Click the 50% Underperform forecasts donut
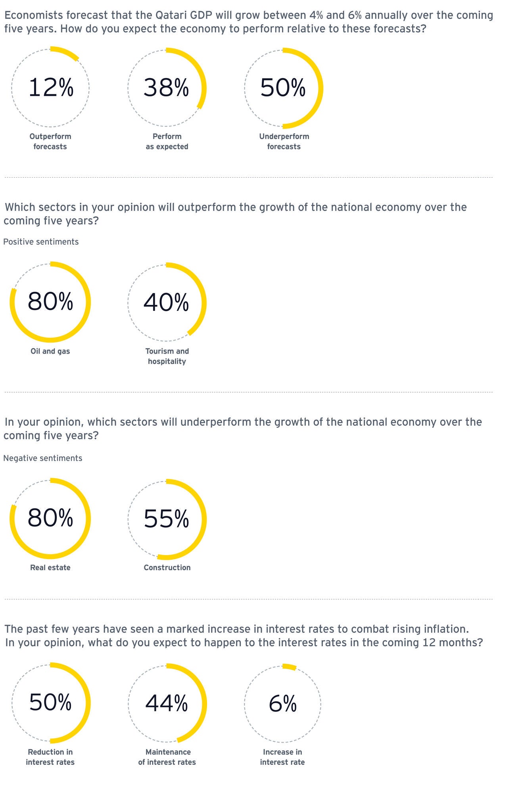The image size is (520, 812). 283,88
